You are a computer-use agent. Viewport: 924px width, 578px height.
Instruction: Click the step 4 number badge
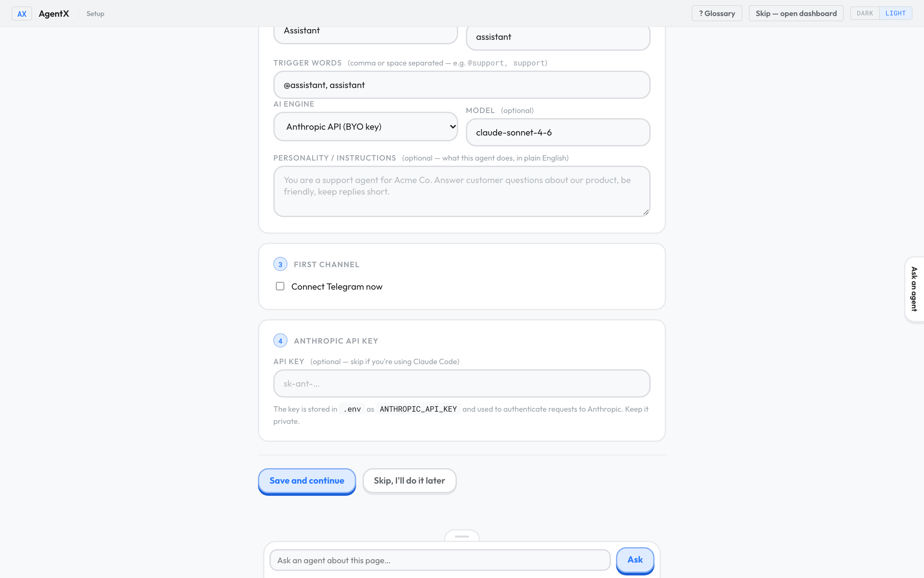280,341
